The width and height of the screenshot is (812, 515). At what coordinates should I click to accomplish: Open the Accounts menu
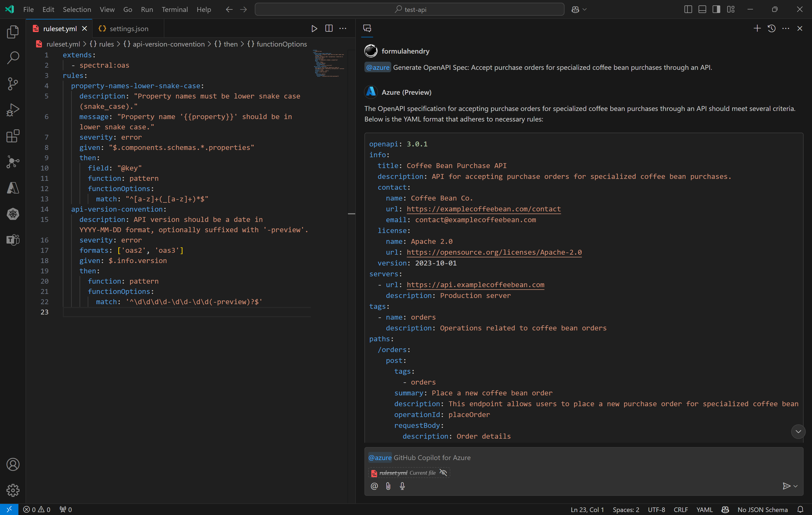coord(13,464)
